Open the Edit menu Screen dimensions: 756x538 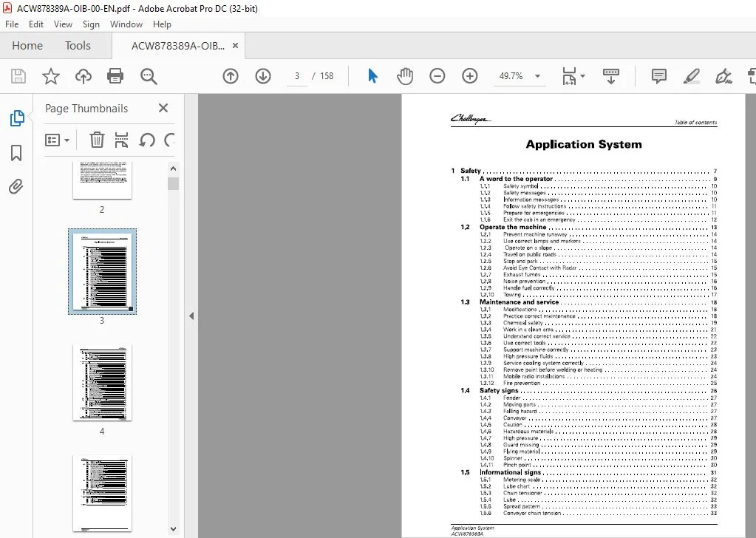36,24
